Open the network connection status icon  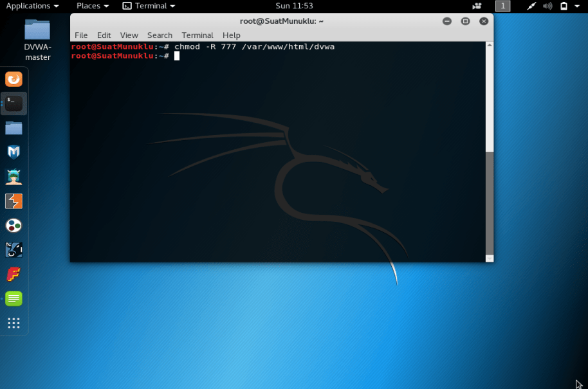pos(531,6)
